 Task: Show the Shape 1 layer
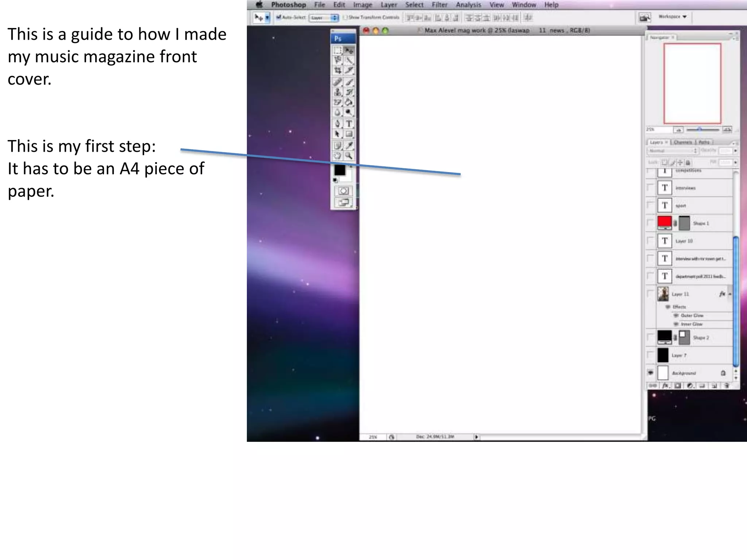click(650, 223)
